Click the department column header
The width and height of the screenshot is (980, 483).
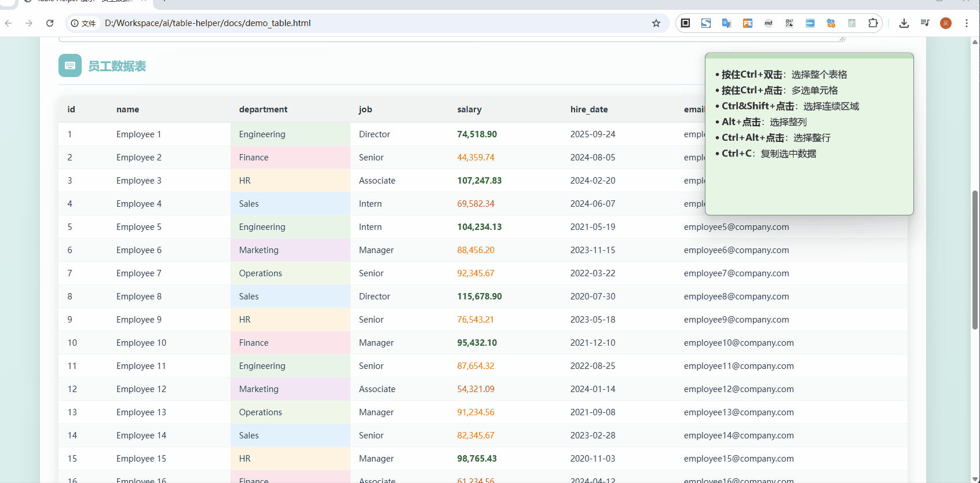[263, 109]
